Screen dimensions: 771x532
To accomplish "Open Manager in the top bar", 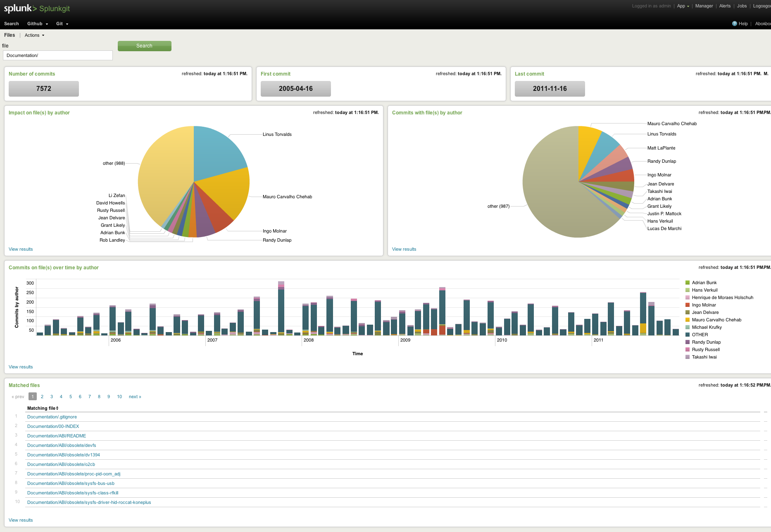I will click(x=704, y=6).
